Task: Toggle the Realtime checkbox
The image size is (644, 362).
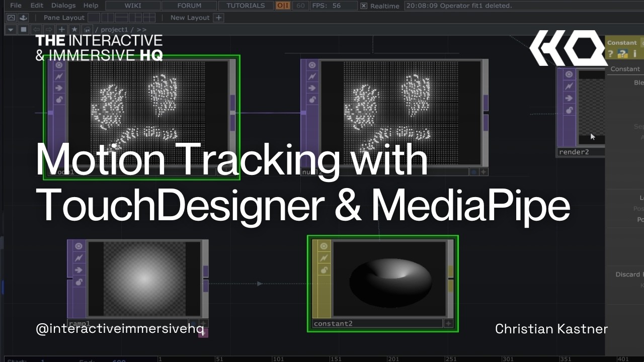Action: coord(364,6)
